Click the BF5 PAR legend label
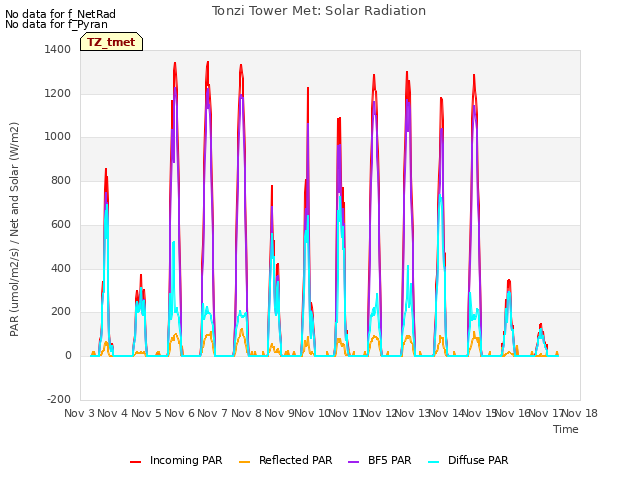 click(390, 460)
